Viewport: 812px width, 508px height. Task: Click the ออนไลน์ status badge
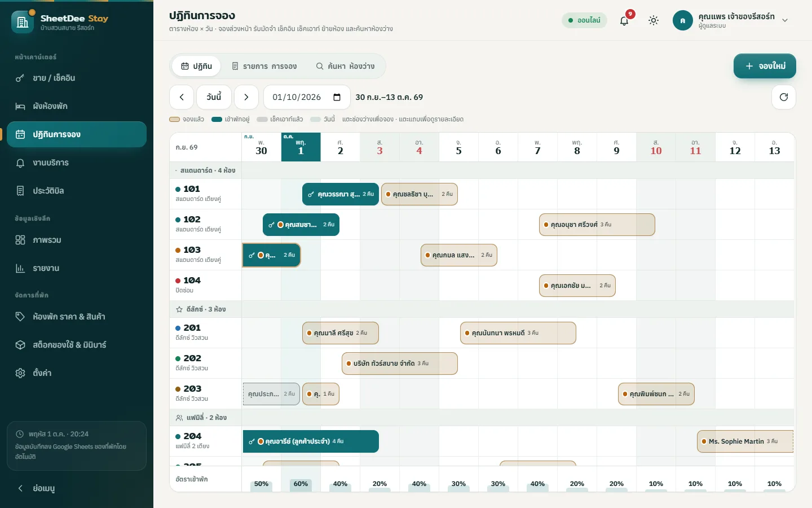584,20
